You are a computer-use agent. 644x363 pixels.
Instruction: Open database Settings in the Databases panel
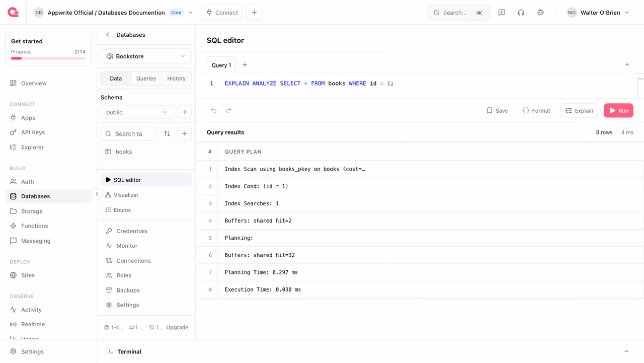tap(146, 305)
